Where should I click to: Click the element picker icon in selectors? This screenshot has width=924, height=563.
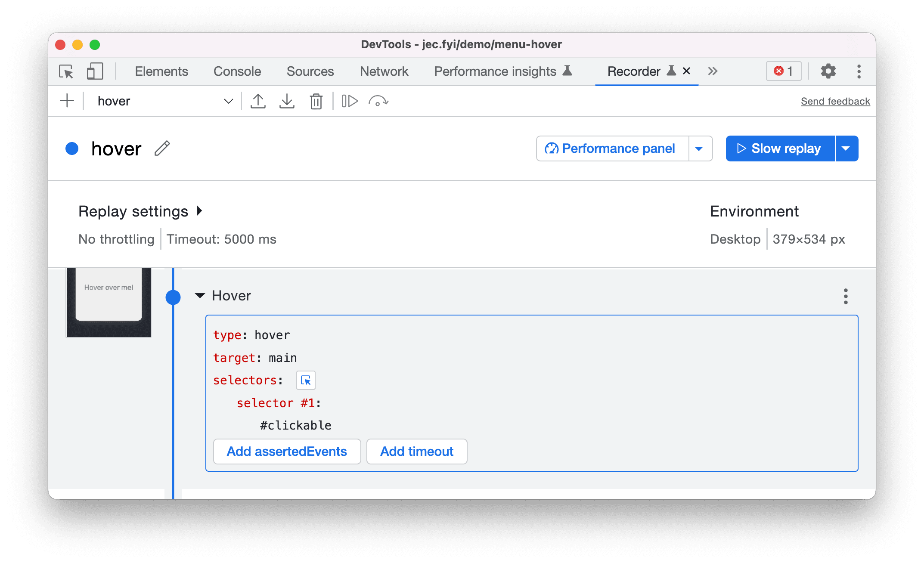click(x=306, y=380)
